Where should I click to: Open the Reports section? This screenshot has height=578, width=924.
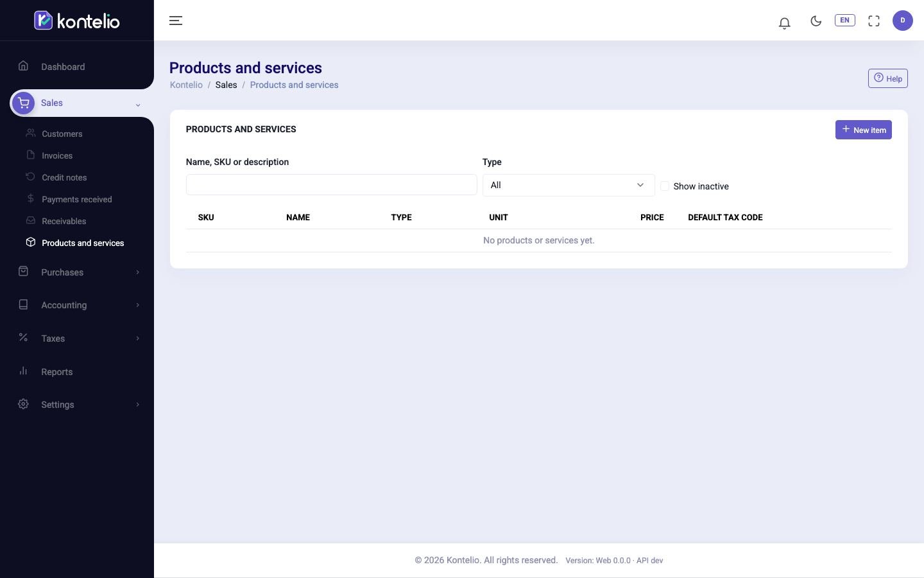[x=56, y=372]
